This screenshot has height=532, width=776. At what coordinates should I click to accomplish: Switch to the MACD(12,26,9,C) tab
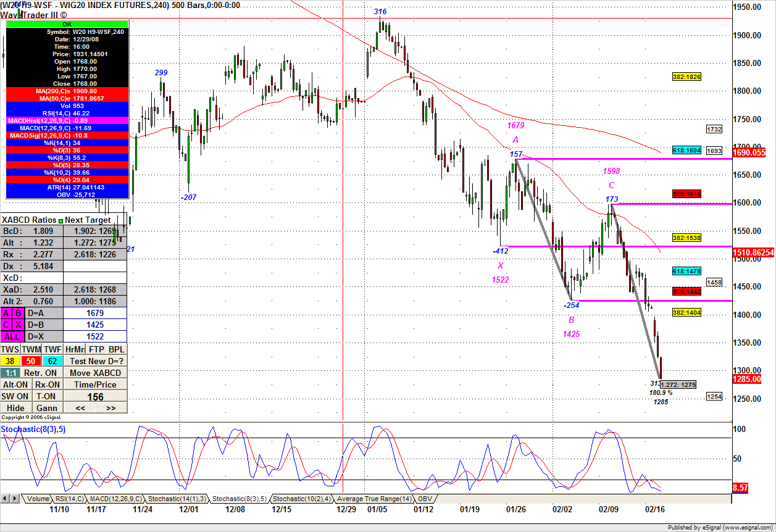[x=116, y=499]
